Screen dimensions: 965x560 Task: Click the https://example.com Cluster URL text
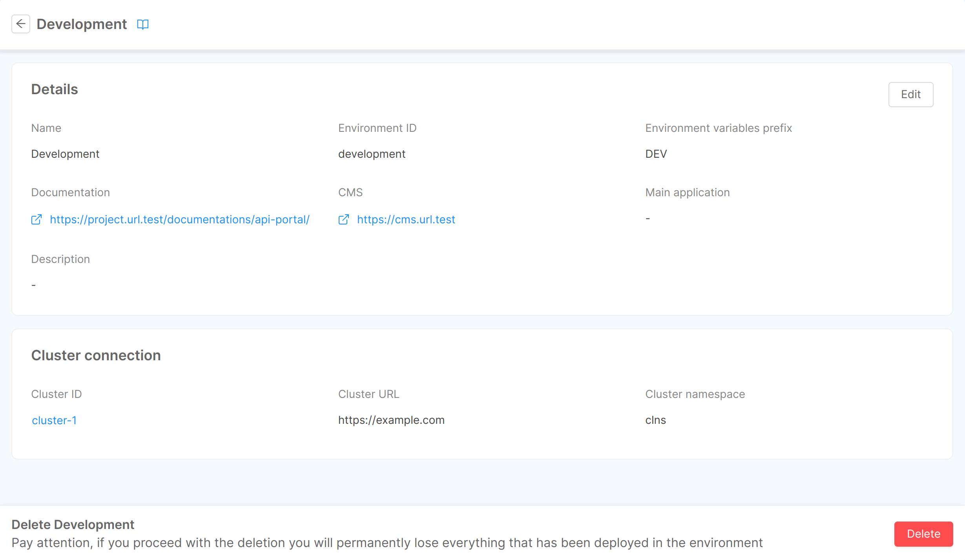pos(391,420)
